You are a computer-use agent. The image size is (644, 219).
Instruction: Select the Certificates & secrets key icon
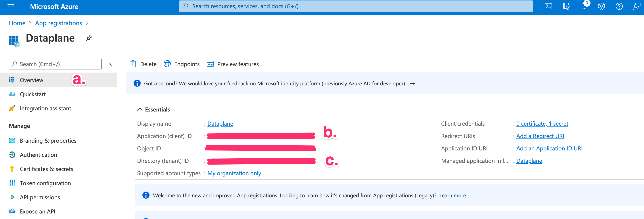[12, 169]
